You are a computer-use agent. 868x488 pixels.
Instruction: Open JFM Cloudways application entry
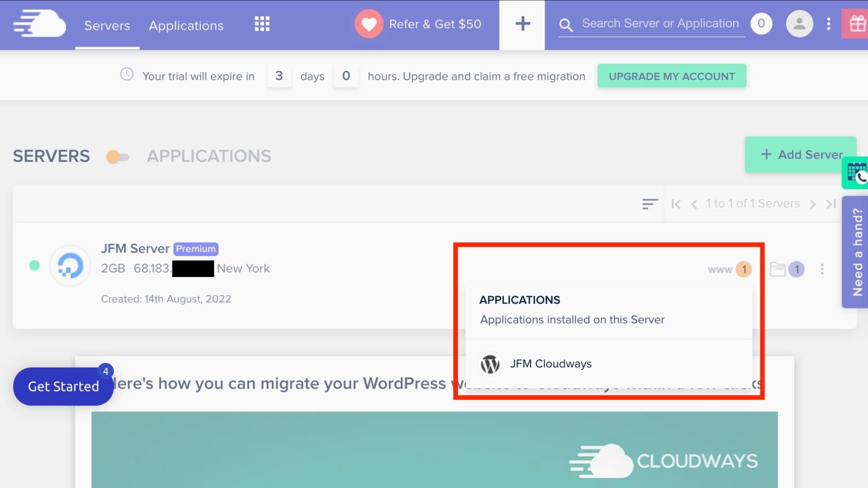(x=609, y=364)
